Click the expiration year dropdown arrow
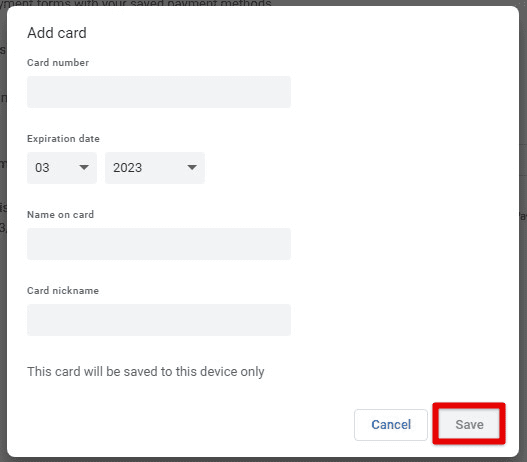 [x=192, y=167]
